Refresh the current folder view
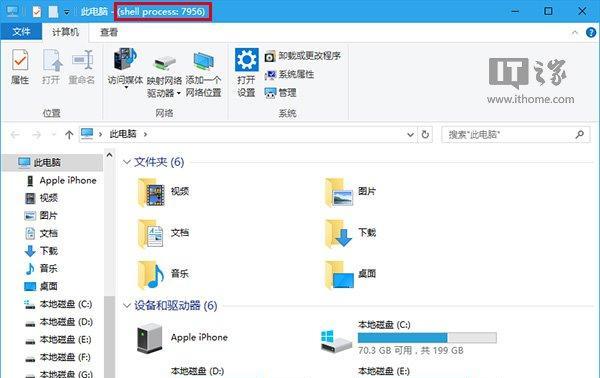 point(425,135)
